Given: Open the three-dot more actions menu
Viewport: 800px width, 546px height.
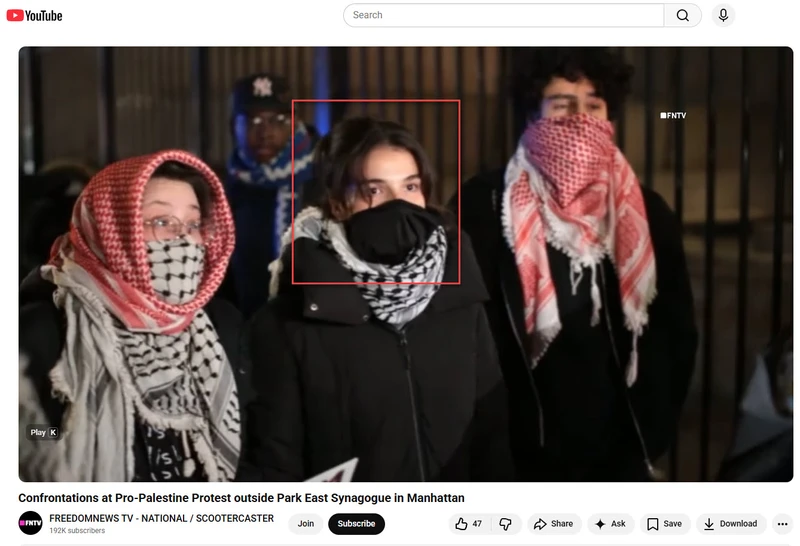Looking at the screenshot, I should [x=782, y=524].
